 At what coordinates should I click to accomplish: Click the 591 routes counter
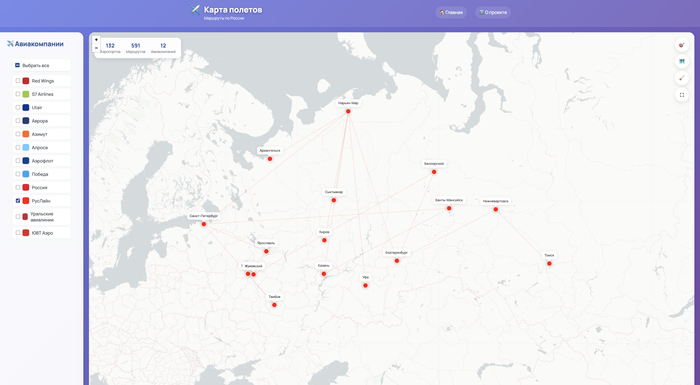tap(136, 47)
